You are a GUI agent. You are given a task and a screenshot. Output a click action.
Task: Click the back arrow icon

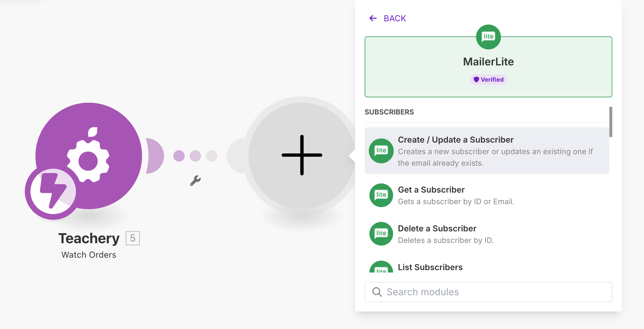tap(373, 18)
